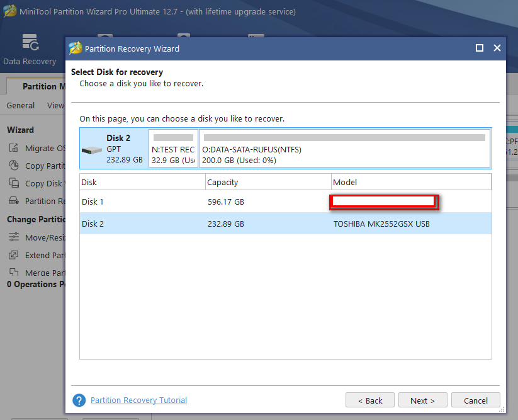Cancel the Partition Recovery Wizard
Screen dimensions: 518x420
click(x=475, y=400)
